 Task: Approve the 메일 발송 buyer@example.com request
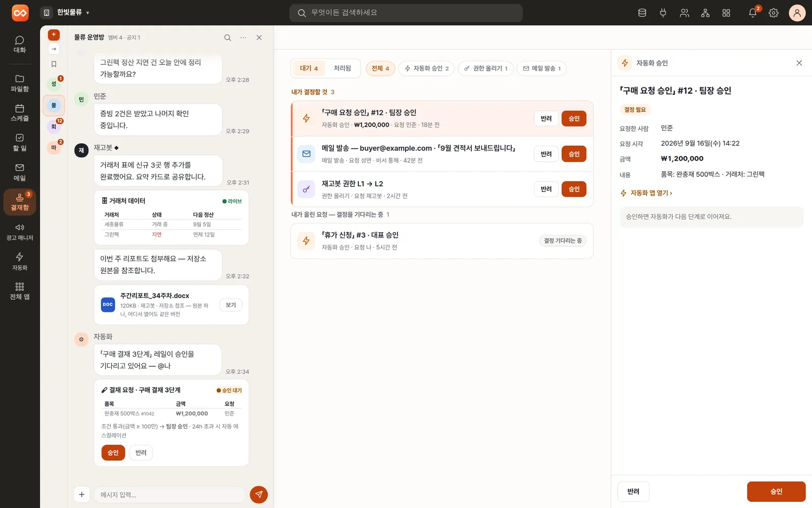tap(574, 154)
